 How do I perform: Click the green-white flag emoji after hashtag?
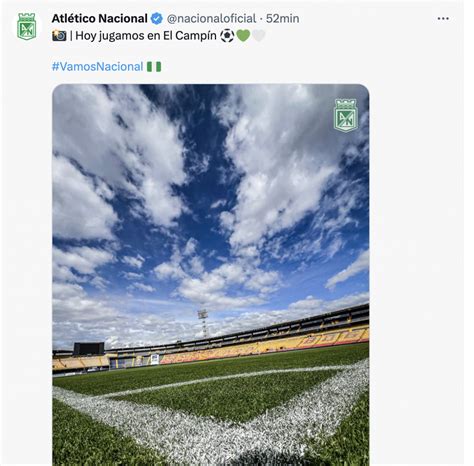coord(154,67)
